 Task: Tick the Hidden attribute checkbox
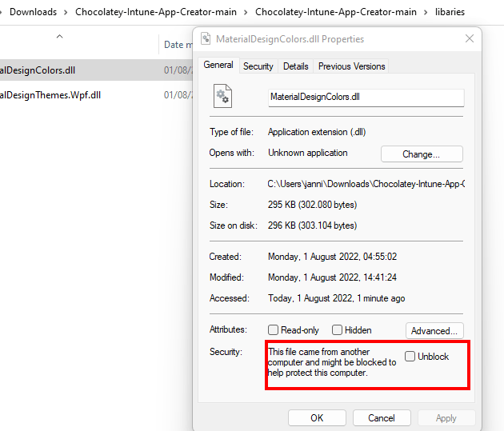point(338,330)
